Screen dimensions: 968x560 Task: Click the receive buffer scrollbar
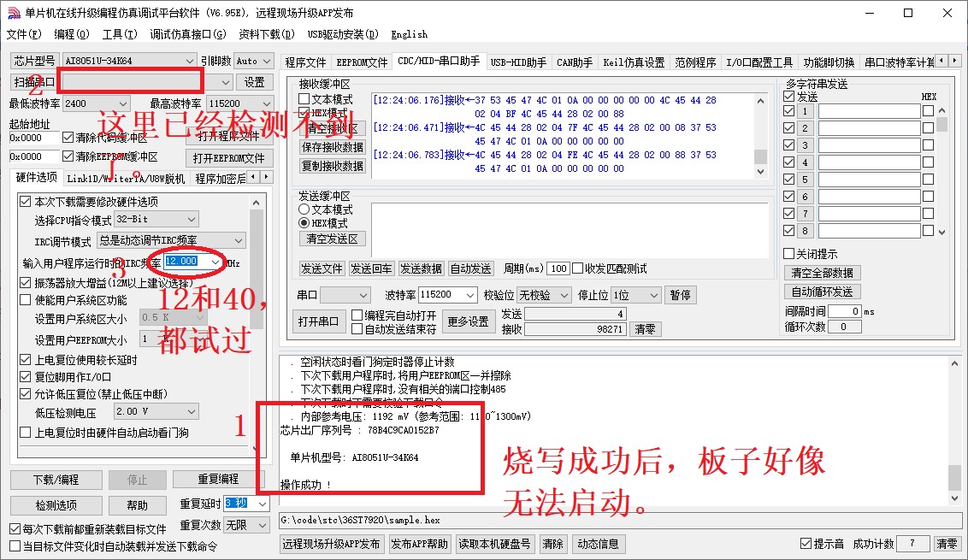click(x=760, y=137)
